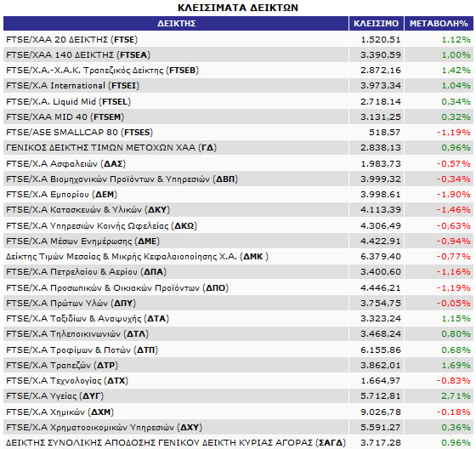Image resolution: width=476 pixels, height=449 pixels.
Task: Click closing value 3.390,59
Action: (381, 55)
